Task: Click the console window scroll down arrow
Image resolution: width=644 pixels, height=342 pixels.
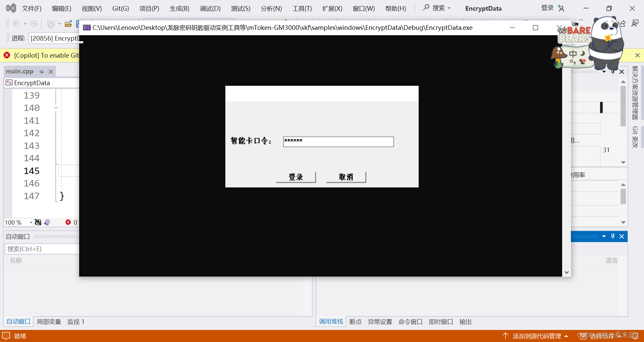Action: (x=567, y=272)
